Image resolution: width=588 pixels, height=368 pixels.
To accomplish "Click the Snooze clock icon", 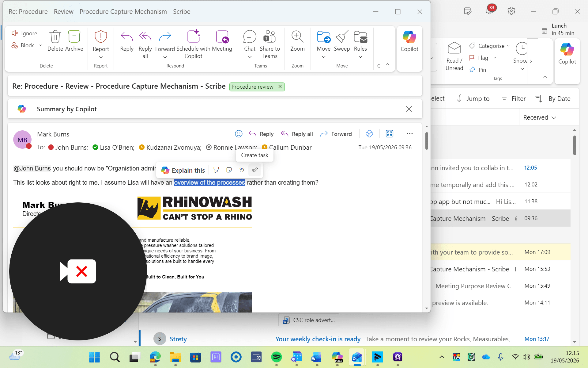I will pyautogui.click(x=521, y=48).
